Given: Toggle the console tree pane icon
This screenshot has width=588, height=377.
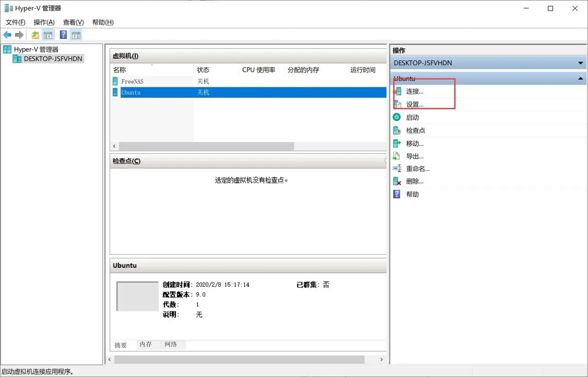Looking at the screenshot, I should [x=48, y=35].
